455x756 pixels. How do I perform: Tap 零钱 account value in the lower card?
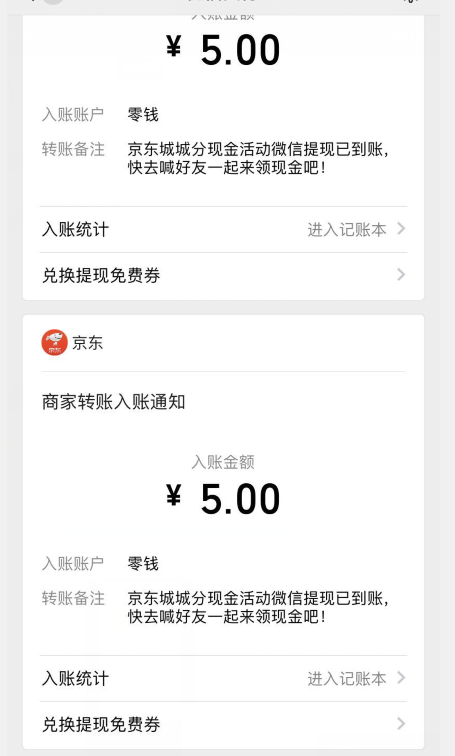point(143,564)
